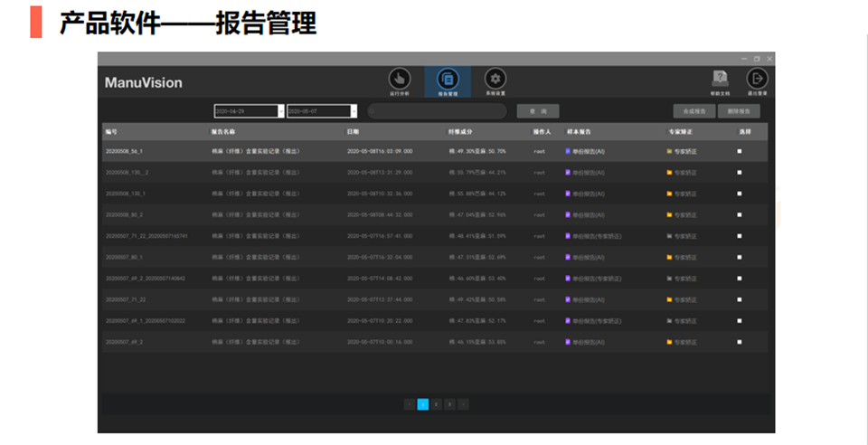Viewport: 868px width, 445px height.
Task: Open 单份报告(AI) link for 20200508_56_1
Action: click(589, 151)
